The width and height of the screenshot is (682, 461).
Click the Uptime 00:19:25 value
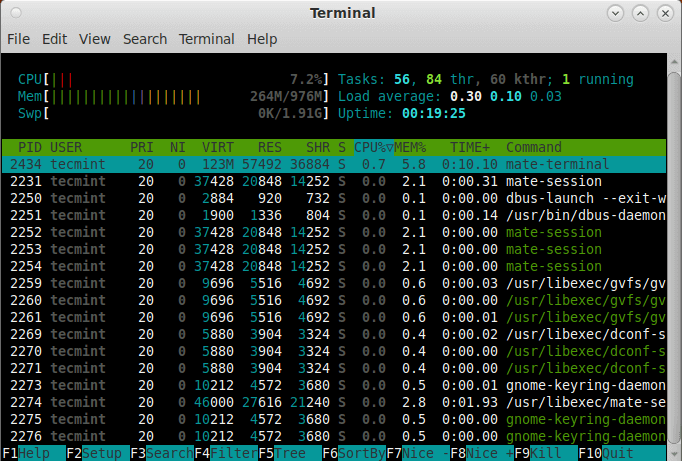click(434, 114)
